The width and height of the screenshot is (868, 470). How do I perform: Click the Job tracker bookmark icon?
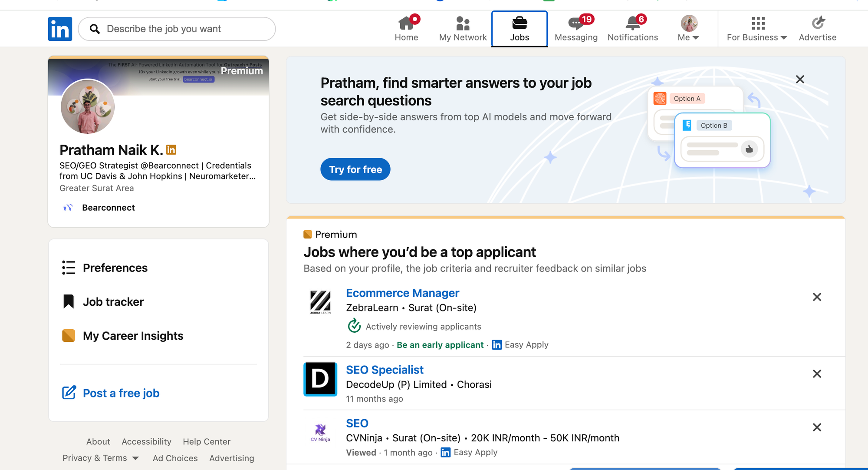coord(69,301)
